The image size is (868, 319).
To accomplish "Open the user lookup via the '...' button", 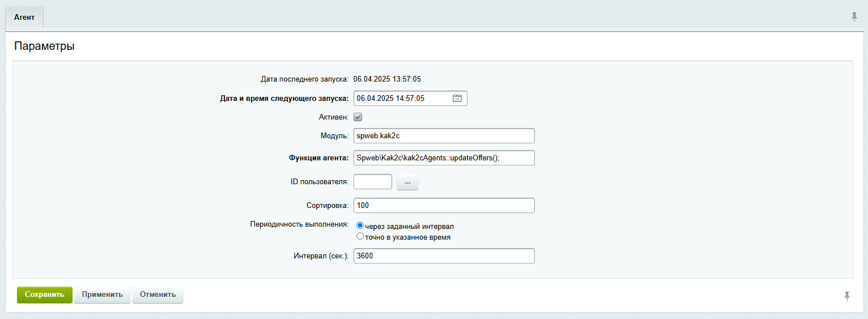I will [x=407, y=182].
